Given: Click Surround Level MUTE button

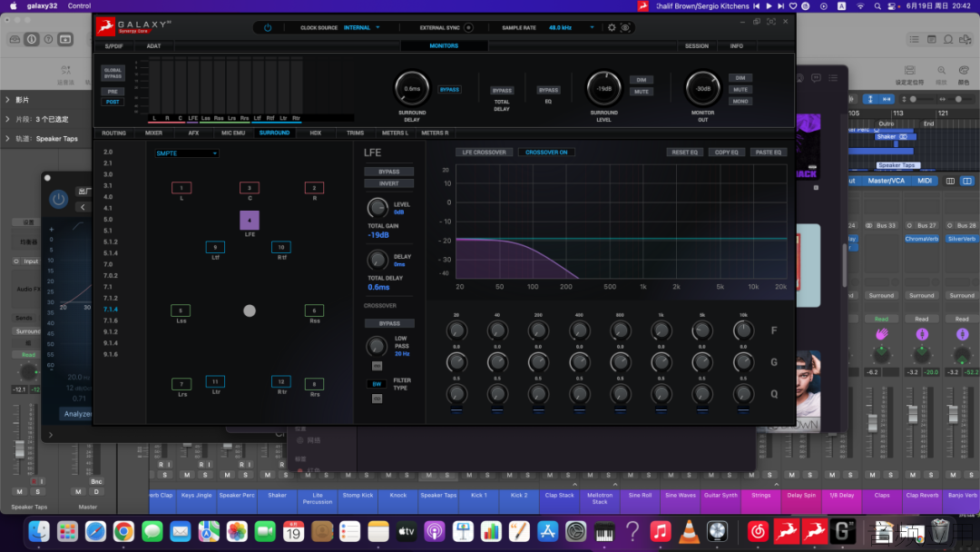Looking at the screenshot, I should pos(642,92).
